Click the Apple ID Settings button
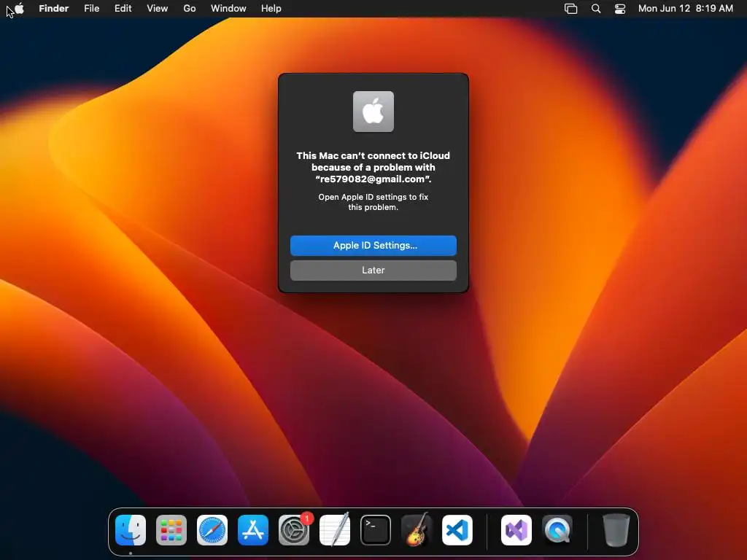747x560 pixels. [x=373, y=245]
